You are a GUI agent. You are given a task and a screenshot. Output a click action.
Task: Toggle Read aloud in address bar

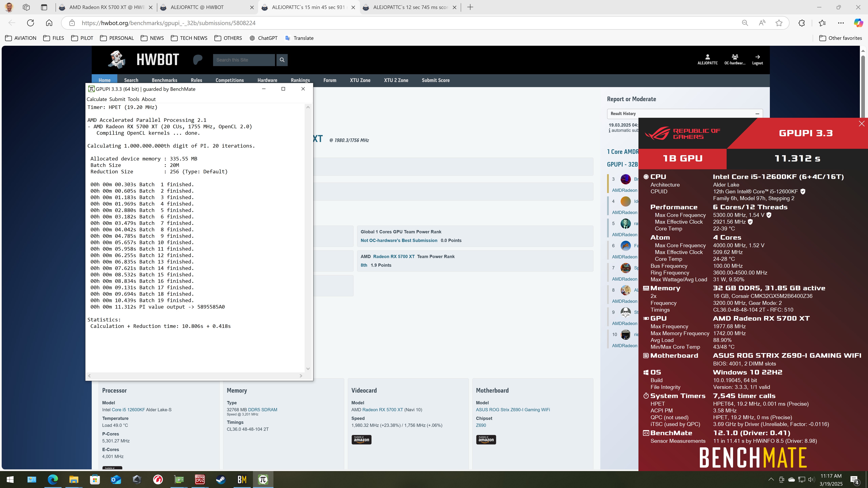pos(762,23)
